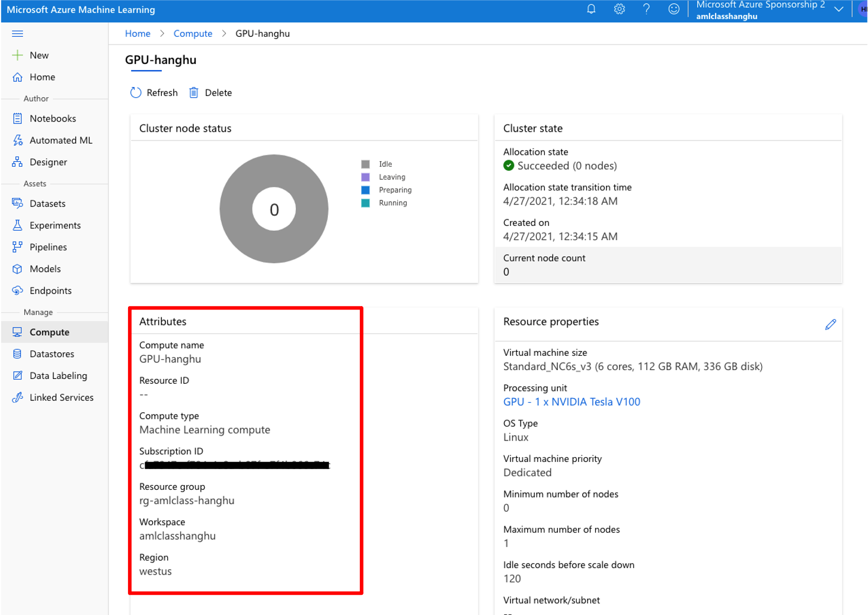This screenshot has height=615, width=868.
Task: Click the Endpoints icon
Action: click(18, 291)
